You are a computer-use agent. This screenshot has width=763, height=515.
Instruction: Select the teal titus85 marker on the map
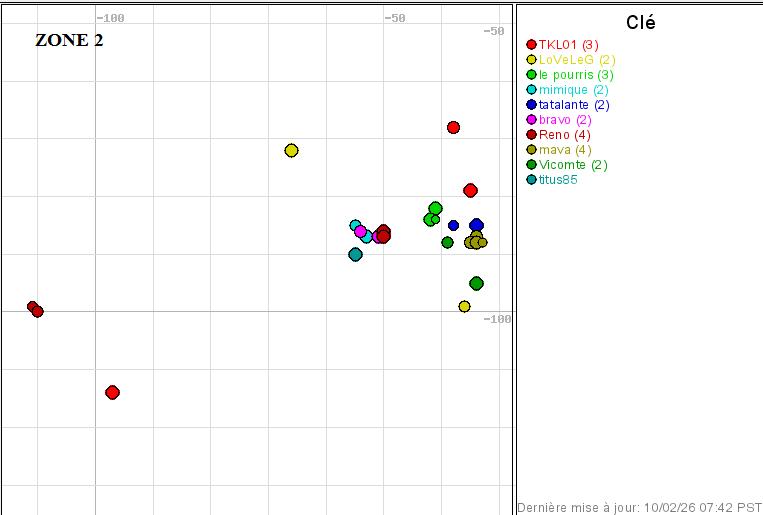click(356, 254)
